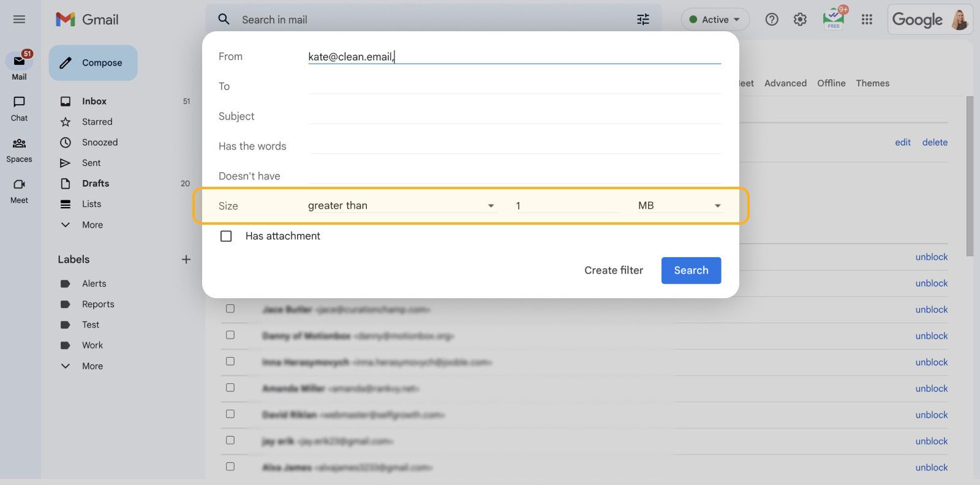Create a new label with plus icon
The height and width of the screenshot is (485, 980).
pyautogui.click(x=186, y=259)
